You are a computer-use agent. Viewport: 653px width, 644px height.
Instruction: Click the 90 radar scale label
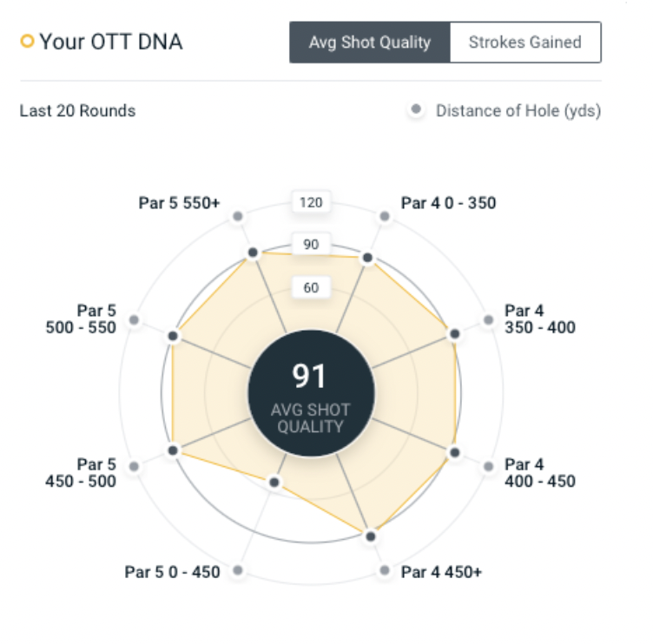[x=311, y=245]
